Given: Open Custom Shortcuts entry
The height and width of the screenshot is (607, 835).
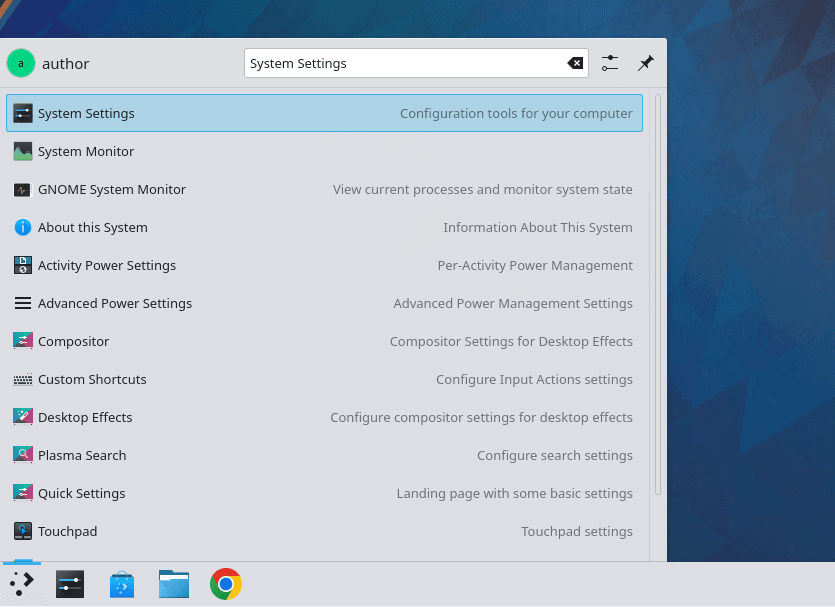Looking at the screenshot, I should coord(324,380).
